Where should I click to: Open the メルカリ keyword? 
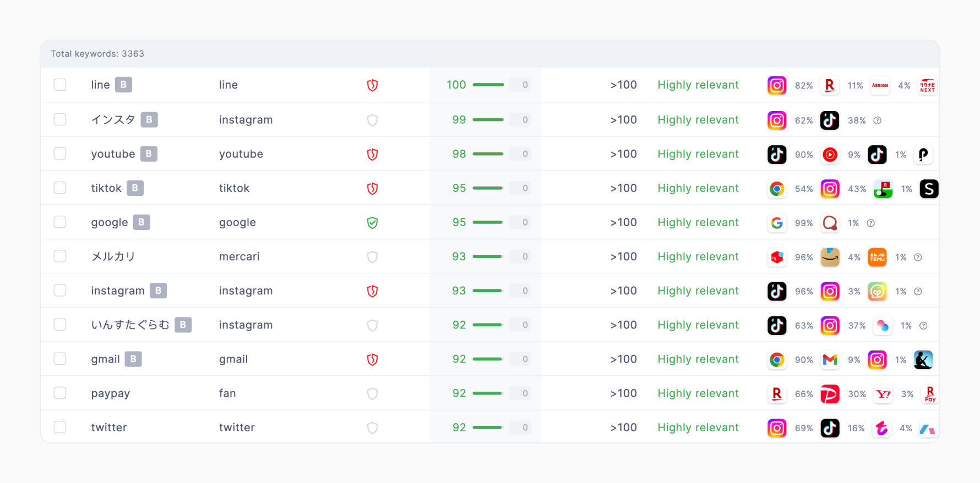coord(113,256)
